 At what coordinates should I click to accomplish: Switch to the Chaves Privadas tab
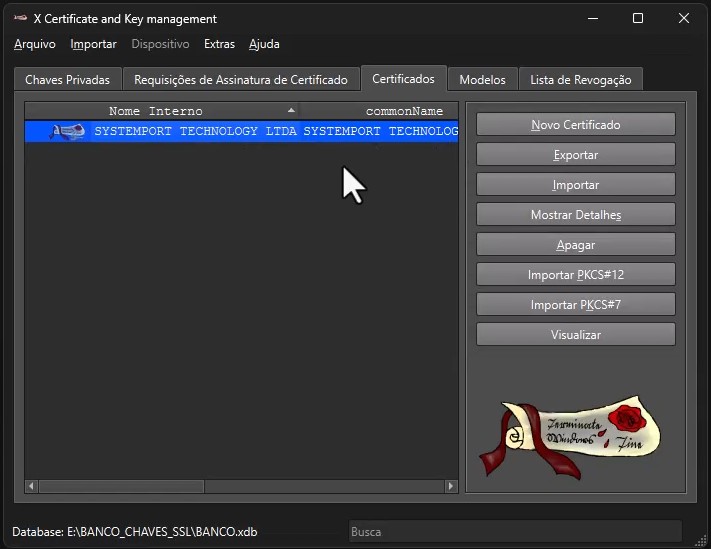(67, 80)
